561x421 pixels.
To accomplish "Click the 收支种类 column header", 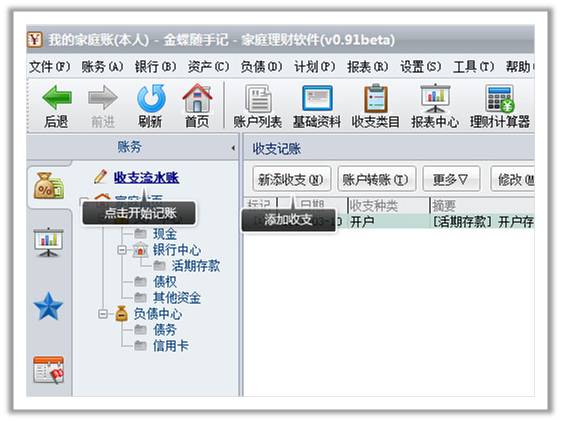I will (x=389, y=205).
